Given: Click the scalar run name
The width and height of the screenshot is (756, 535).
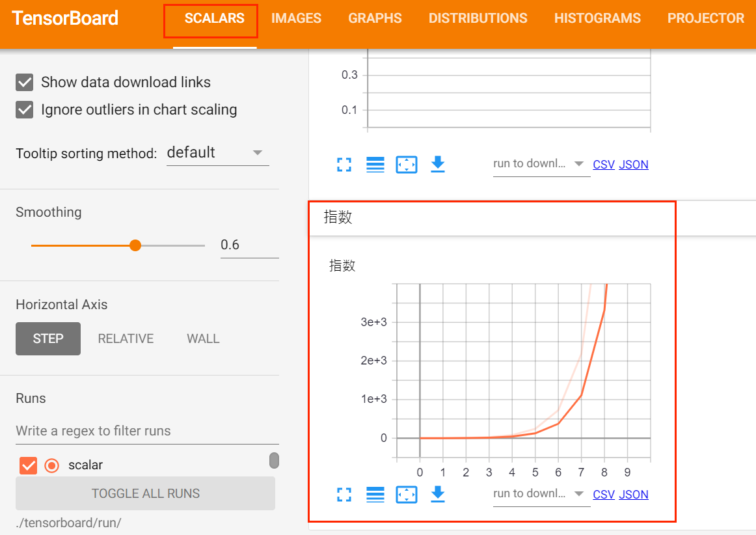Looking at the screenshot, I should pos(86,465).
